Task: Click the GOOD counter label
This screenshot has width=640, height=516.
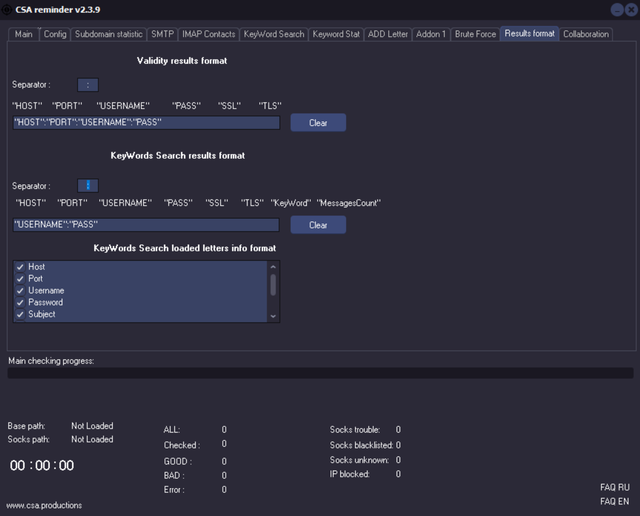Action: click(x=178, y=461)
